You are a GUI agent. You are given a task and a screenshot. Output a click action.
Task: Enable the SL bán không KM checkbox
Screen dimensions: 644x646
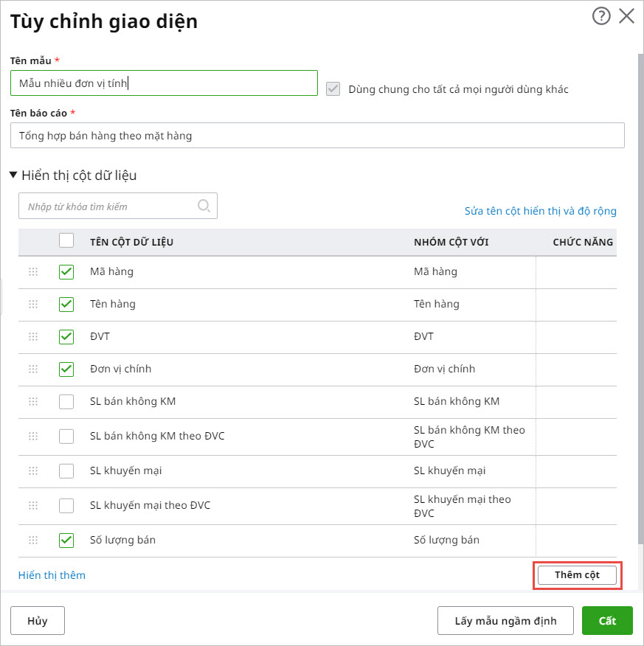click(66, 402)
